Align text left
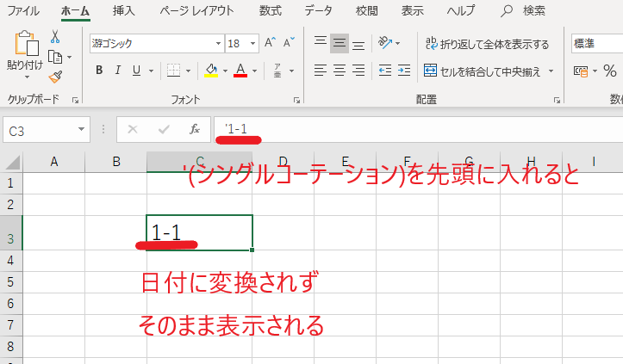Viewport: 623px width, 364px height. coord(321,71)
